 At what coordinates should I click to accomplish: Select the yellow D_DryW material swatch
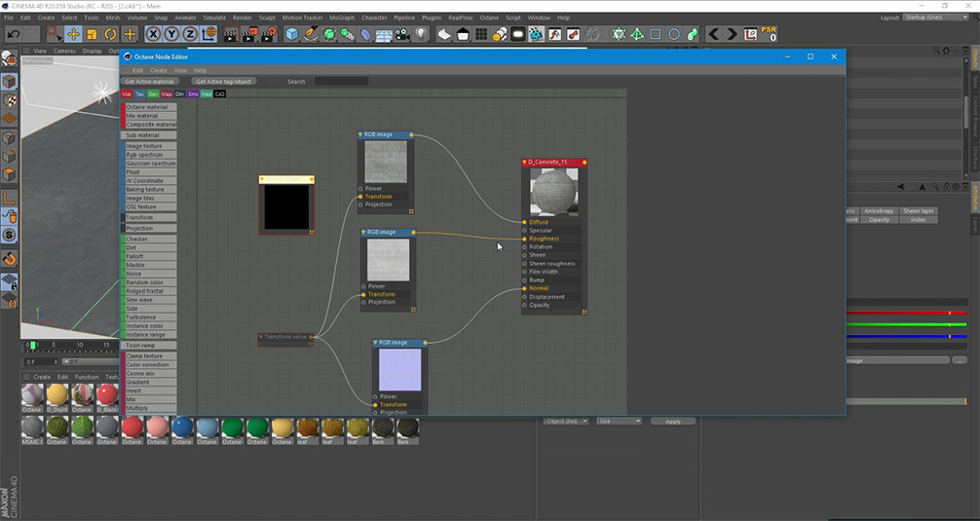click(x=57, y=395)
